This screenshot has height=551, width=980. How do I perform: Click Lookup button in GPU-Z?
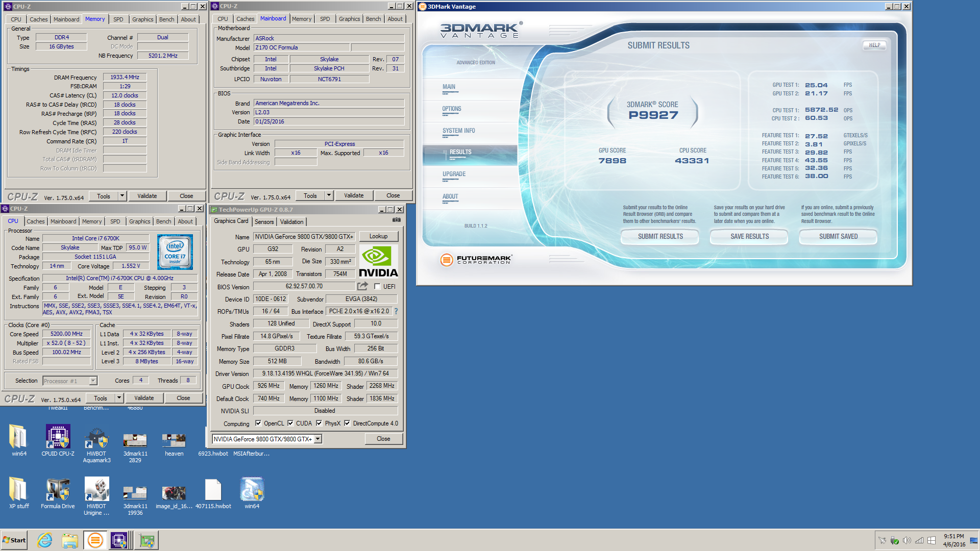coord(378,236)
